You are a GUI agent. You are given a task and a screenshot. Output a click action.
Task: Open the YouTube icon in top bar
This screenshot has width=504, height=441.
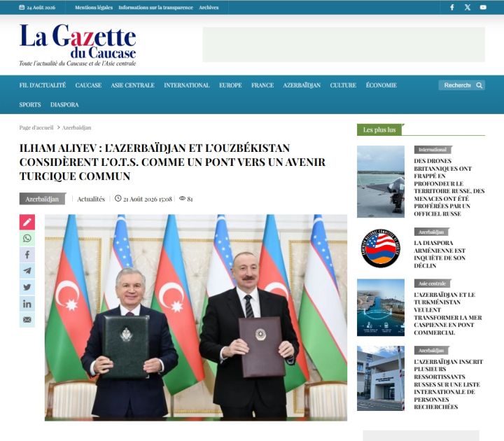click(x=483, y=7)
